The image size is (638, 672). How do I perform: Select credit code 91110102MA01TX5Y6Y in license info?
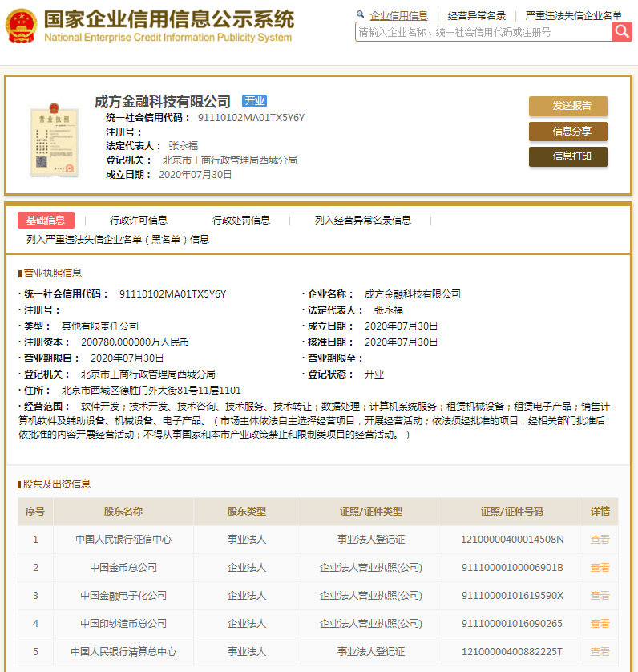click(172, 294)
